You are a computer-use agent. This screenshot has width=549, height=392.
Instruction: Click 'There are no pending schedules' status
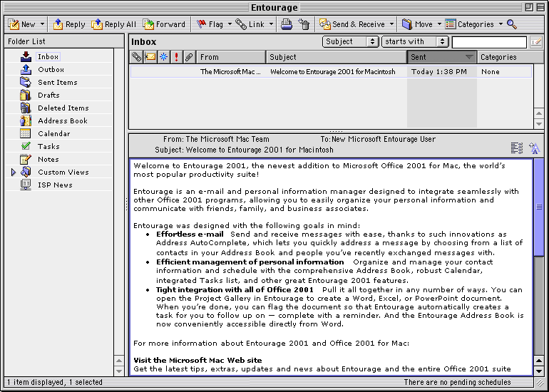click(457, 382)
